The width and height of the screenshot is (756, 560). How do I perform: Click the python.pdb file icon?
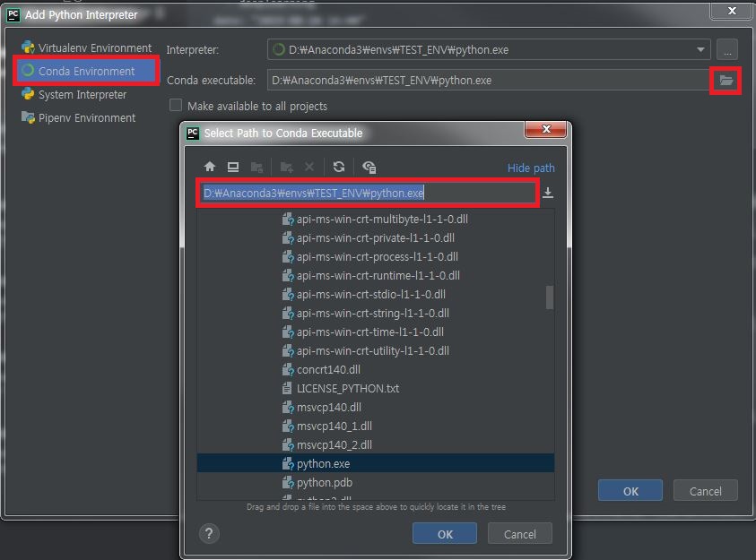pos(288,482)
